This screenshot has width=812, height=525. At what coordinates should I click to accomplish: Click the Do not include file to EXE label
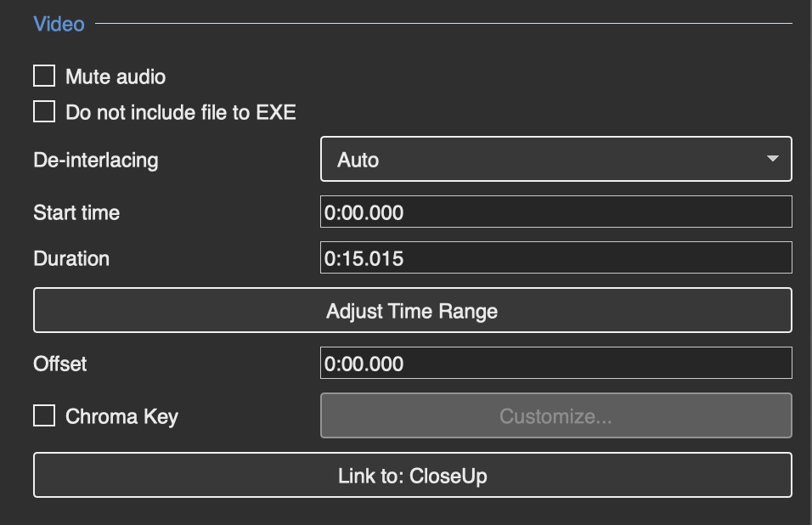(x=181, y=112)
